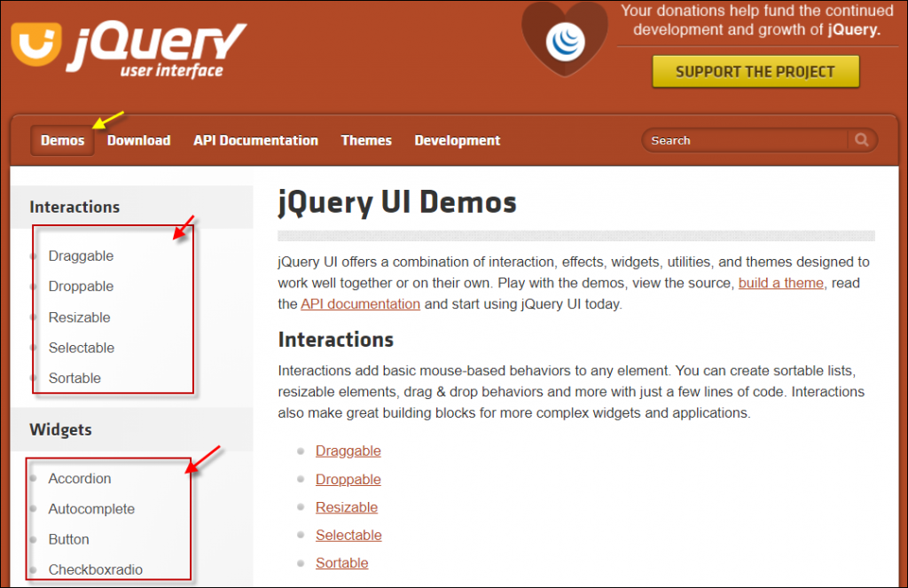Open the Sortable link in main content
Viewport: 908px width, 588px height.
341,563
